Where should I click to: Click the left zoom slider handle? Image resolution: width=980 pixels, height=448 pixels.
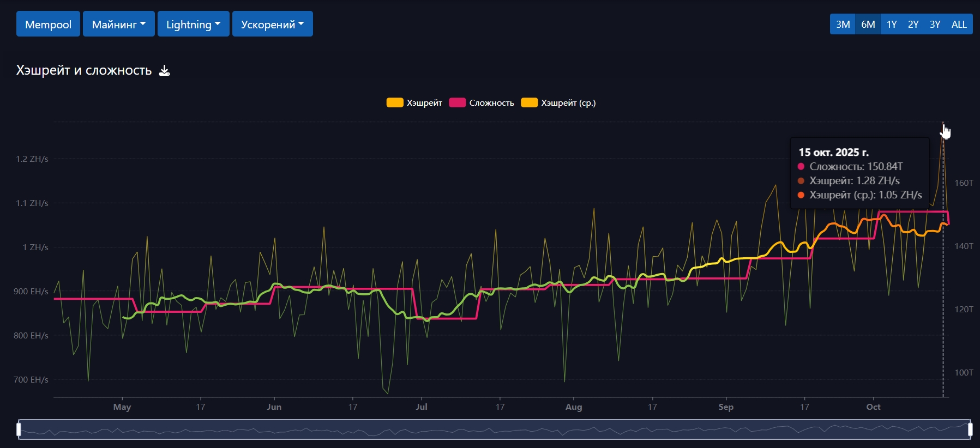pos(19,430)
